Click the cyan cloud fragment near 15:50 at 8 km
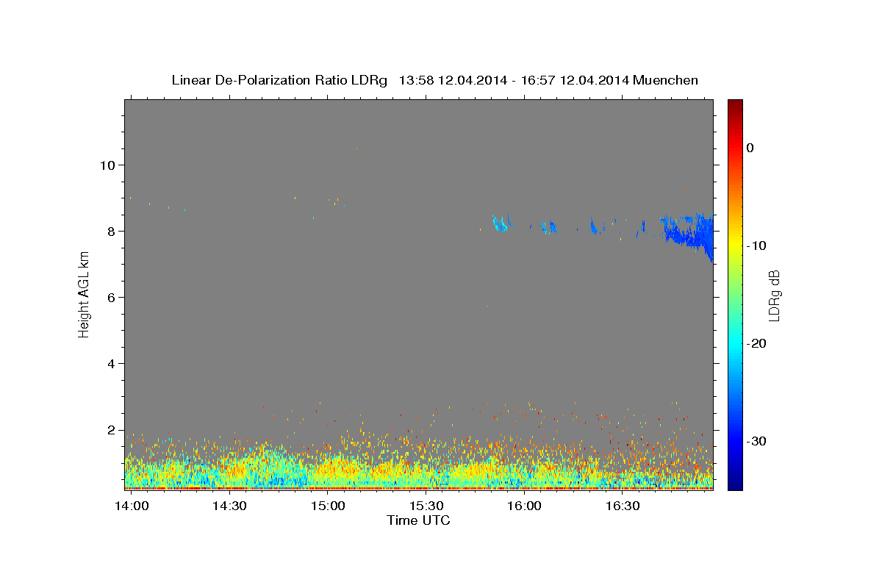882x588 pixels. tap(501, 223)
